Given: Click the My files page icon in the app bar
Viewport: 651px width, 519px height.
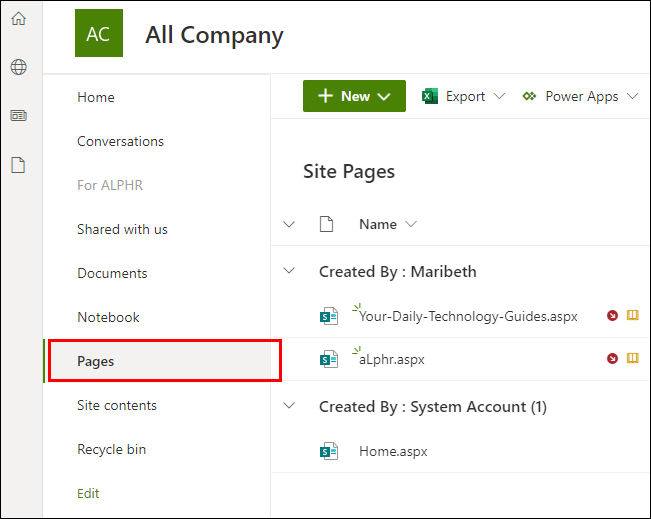Looking at the screenshot, I should pos(18,165).
